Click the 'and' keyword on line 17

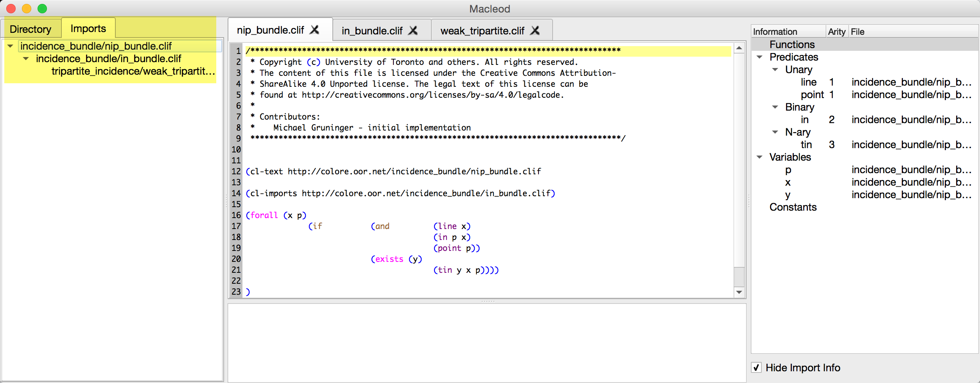click(382, 226)
